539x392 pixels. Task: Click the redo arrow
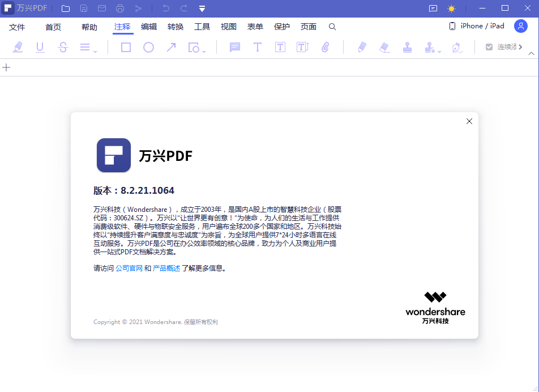[184, 8]
